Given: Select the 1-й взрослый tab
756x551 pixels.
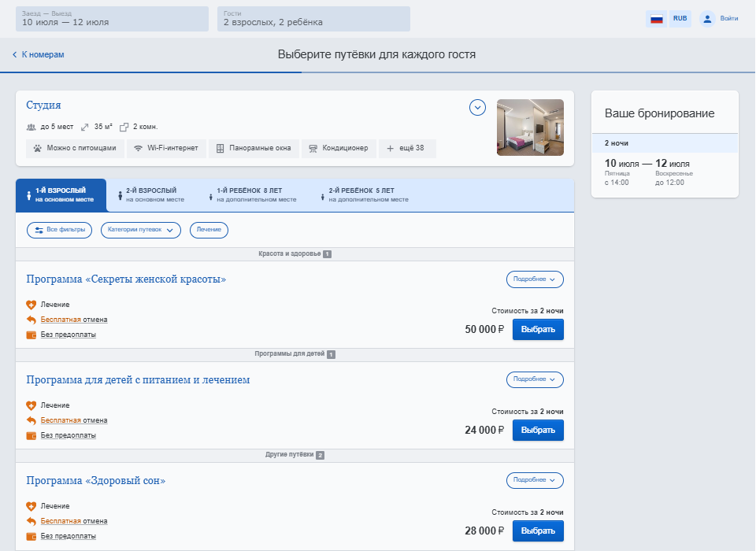Looking at the screenshot, I should pos(61,195).
